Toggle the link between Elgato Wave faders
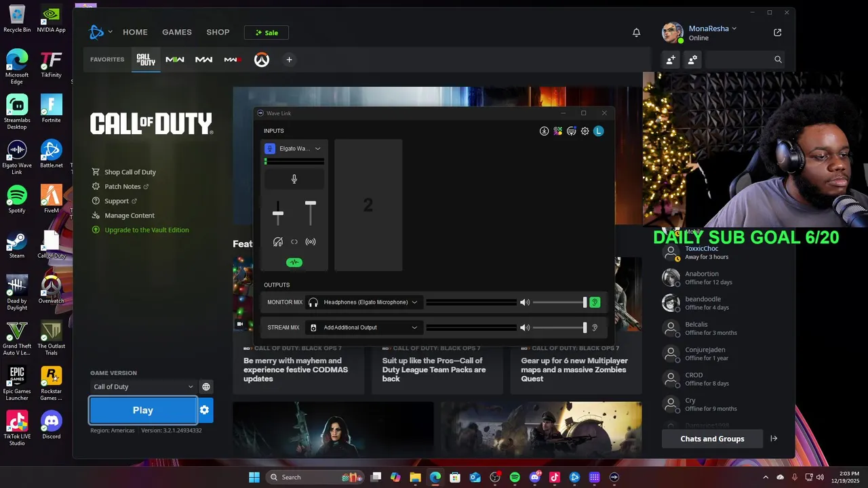 (294, 242)
